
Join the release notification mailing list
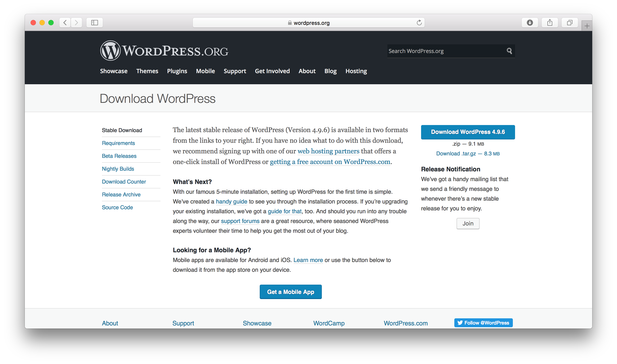pyautogui.click(x=468, y=223)
